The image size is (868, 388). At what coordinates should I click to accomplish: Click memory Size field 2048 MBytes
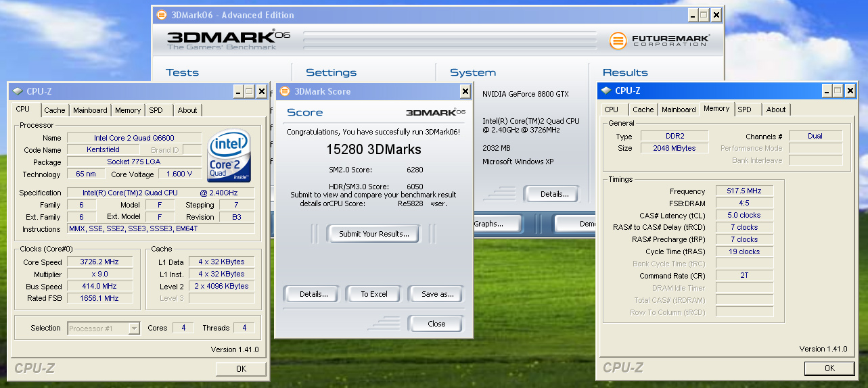click(x=674, y=149)
